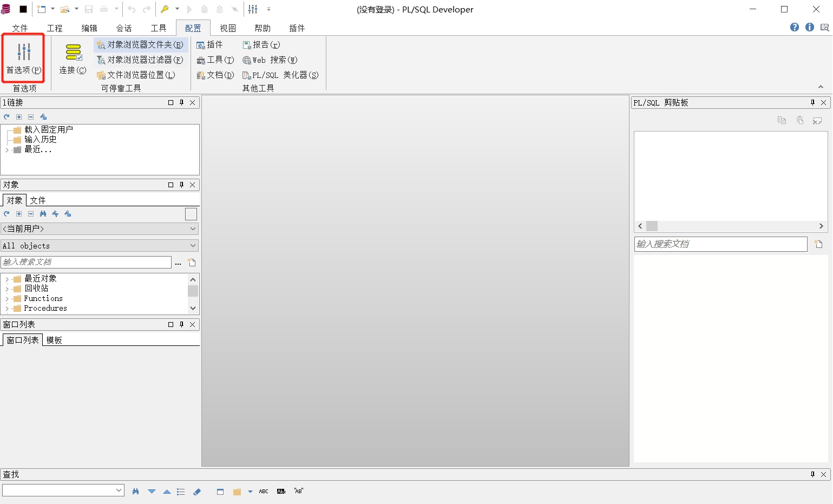Open 报告(r) in ribbon
The image size is (833, 504).
(261, 45)
